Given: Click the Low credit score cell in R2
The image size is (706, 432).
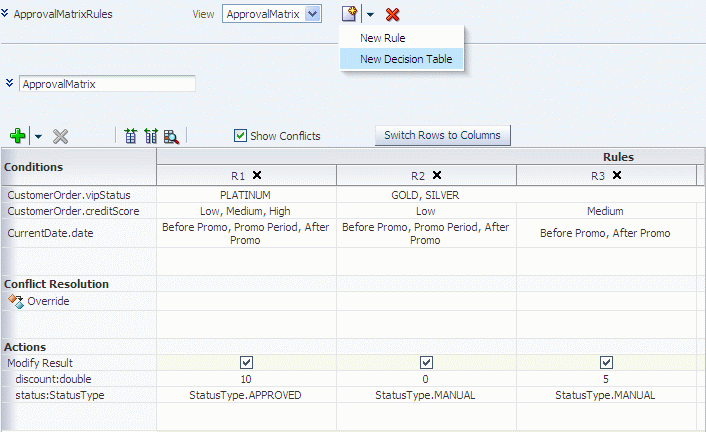Looking at the screenshot, I should point(425,211).
